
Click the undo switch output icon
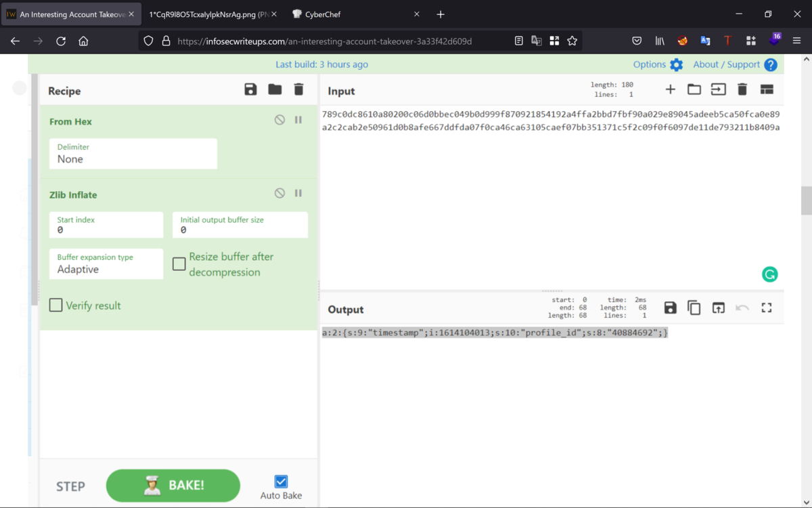pos(742,308)
